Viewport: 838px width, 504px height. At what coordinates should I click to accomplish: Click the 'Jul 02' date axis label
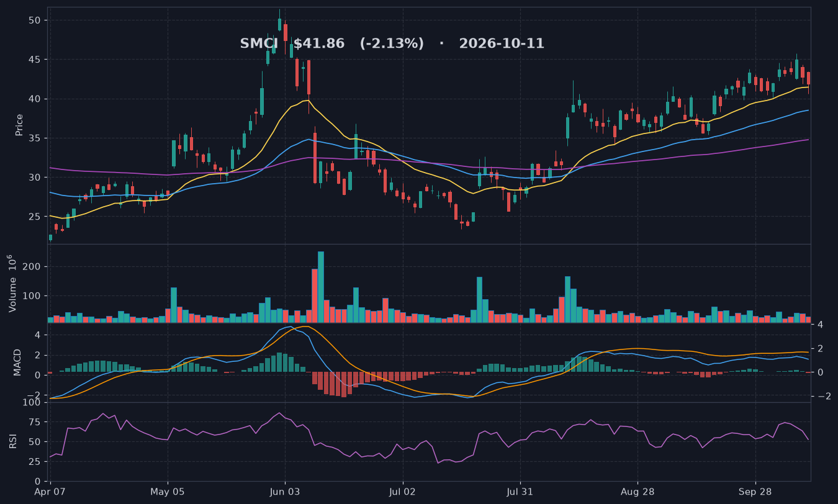[403, 492]
